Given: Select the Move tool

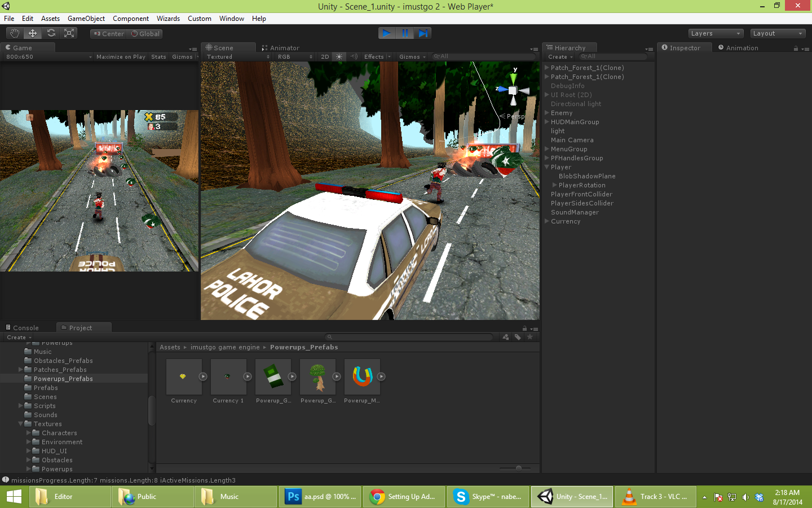Looking at the screenshot, I should [33, 33].
